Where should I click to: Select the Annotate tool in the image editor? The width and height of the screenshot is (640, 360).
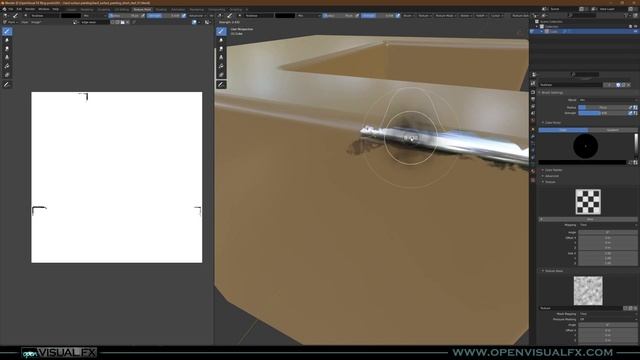tap(7, 84)
